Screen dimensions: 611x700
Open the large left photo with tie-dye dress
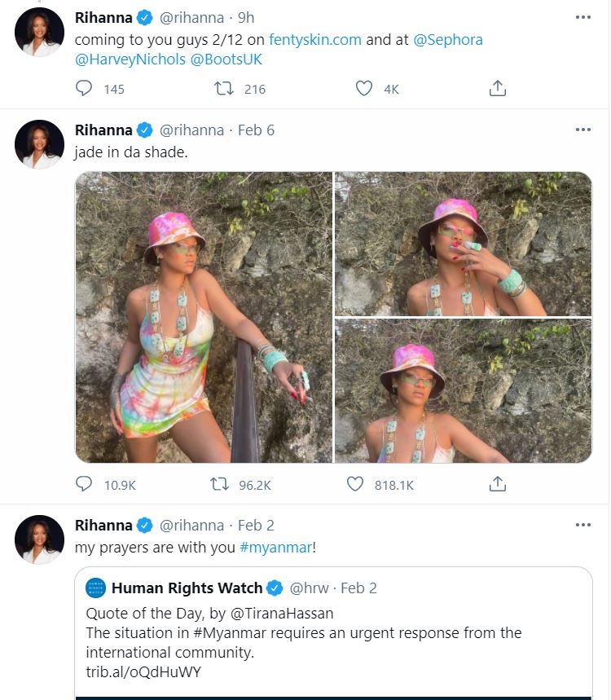coord(204,318)
